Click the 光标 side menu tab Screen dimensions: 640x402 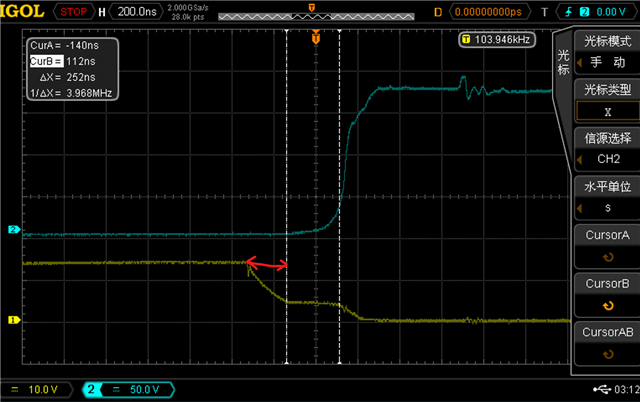click(x=563, y=62)
